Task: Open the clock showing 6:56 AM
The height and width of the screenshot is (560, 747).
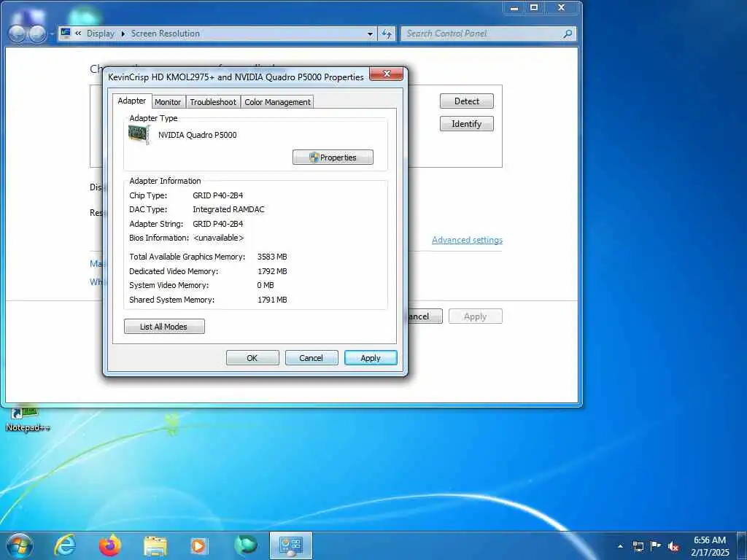Action: point(710,546)
